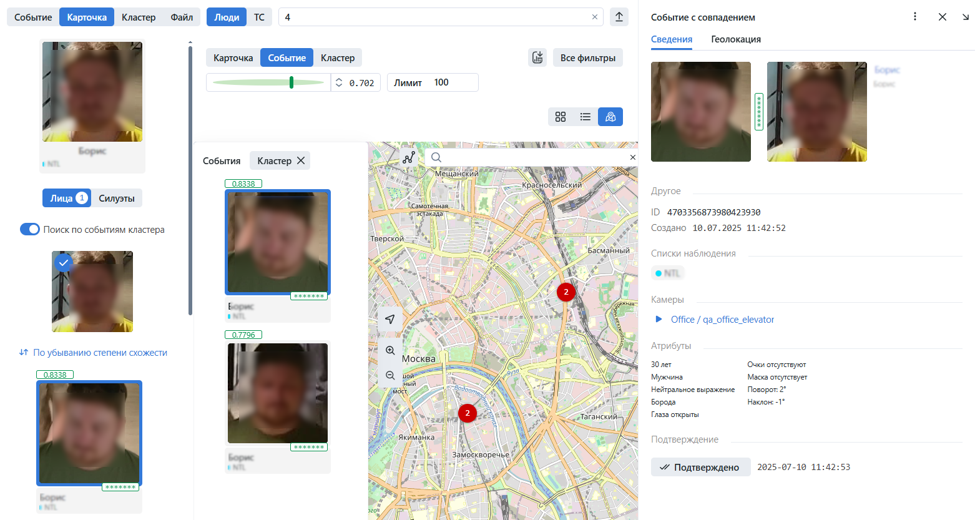Select the Силуэты tab
The height and width of the screenshot is (520, 980).
pos(117,198)
